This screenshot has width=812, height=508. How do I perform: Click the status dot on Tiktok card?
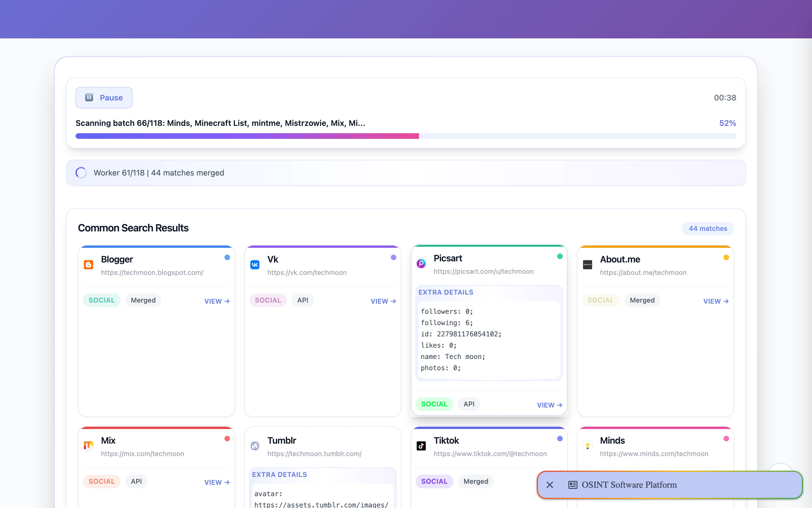tap(560, 439)
